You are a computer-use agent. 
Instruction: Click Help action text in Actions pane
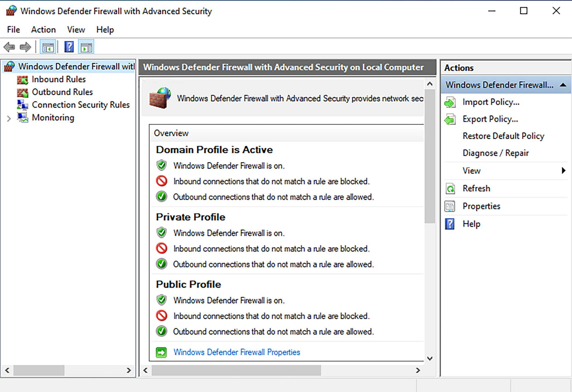coord(471,224)
